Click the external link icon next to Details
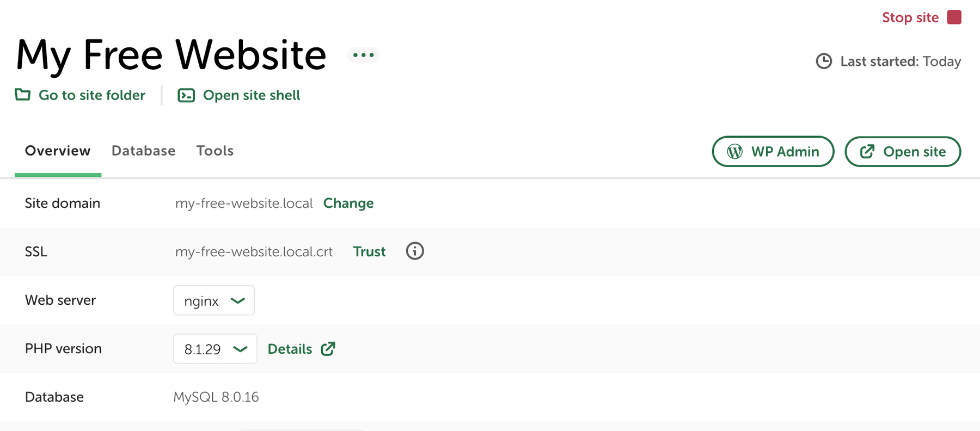Image resolution: width=980 pixels, height=431 pixels. click(x=329, y=349)
